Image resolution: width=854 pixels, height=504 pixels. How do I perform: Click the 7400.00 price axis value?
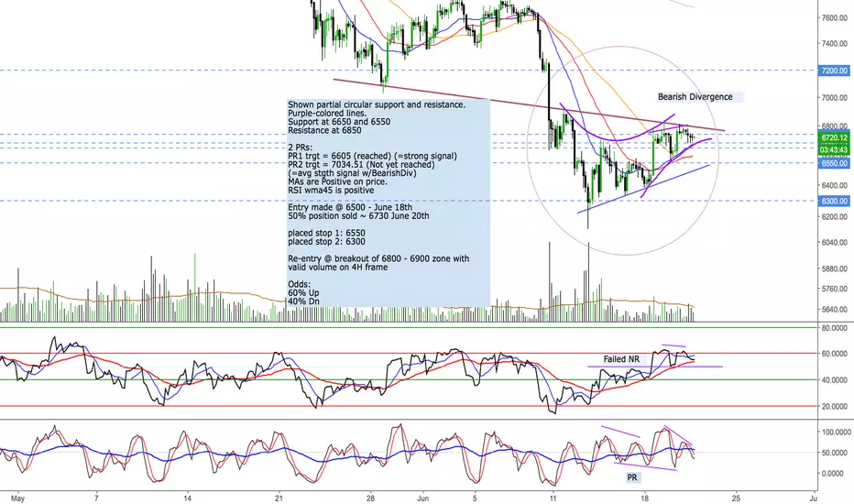pyautogui.click(x=835, y=44)
